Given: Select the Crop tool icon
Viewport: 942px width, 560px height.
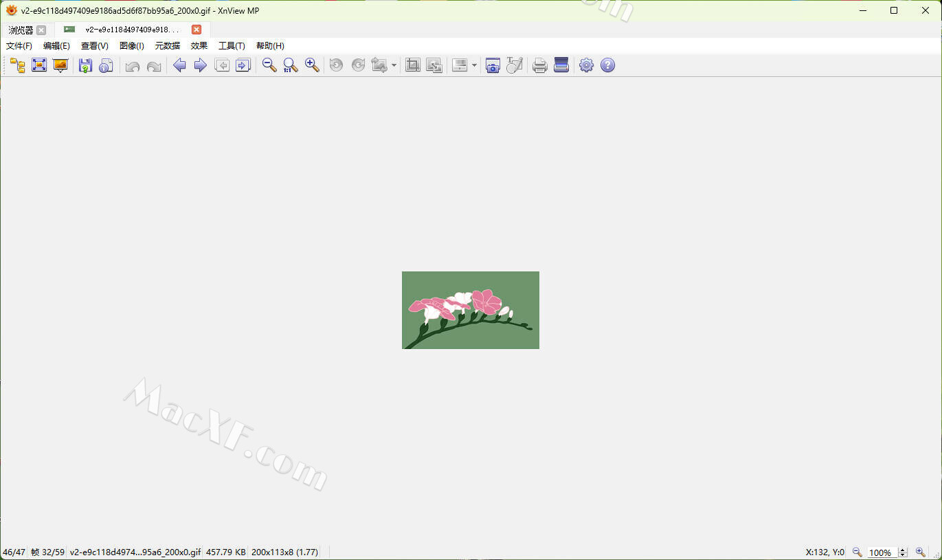Looking at the screenshot, I should pyautogui.click(x=413, y=65).
